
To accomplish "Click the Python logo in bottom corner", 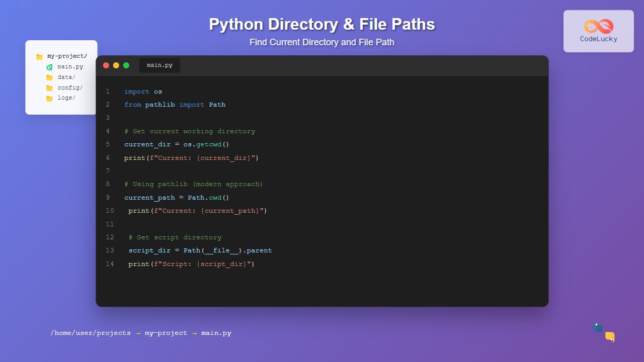I will [604, 332].
